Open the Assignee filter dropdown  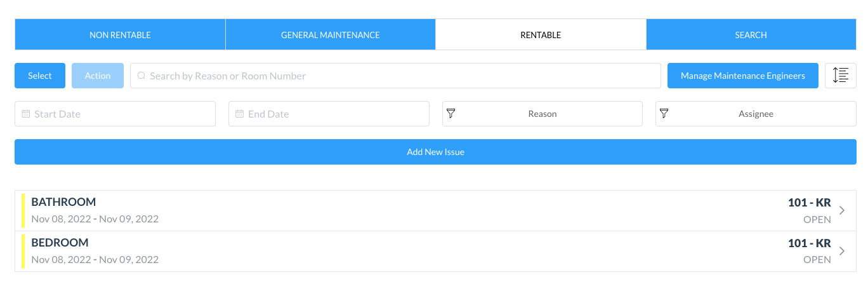[756, 114]
